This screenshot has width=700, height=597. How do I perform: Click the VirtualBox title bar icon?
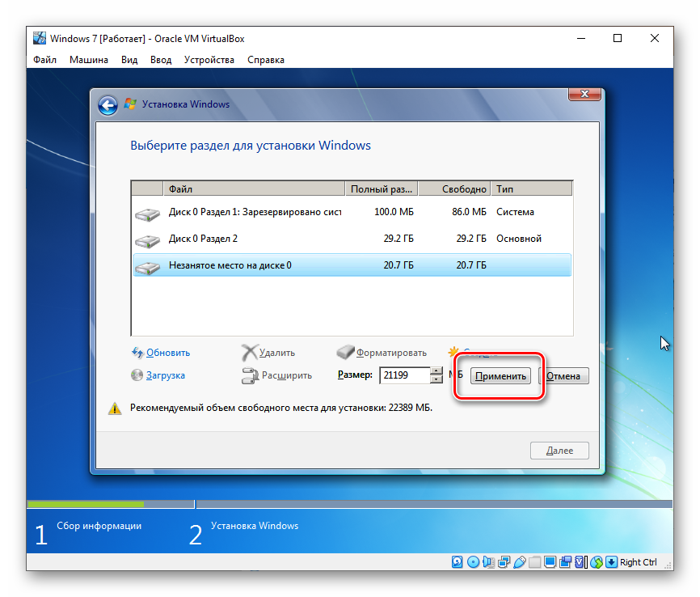40,39
